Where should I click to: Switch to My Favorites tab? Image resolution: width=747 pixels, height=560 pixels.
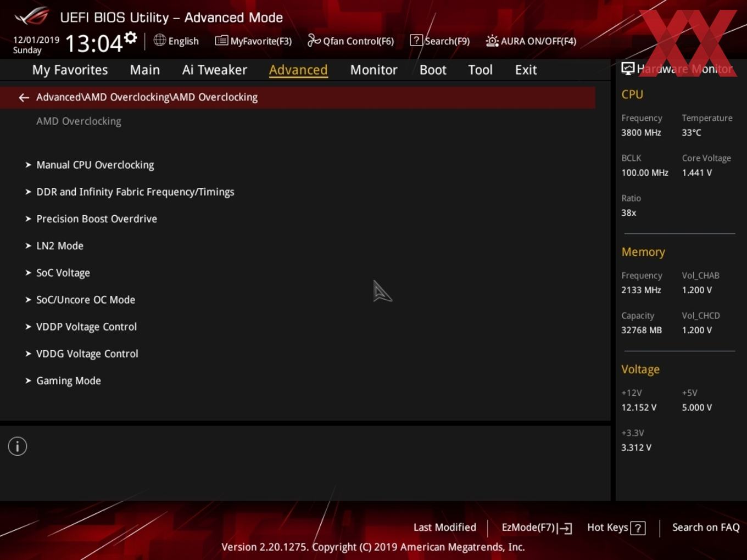tap(70, 70)
